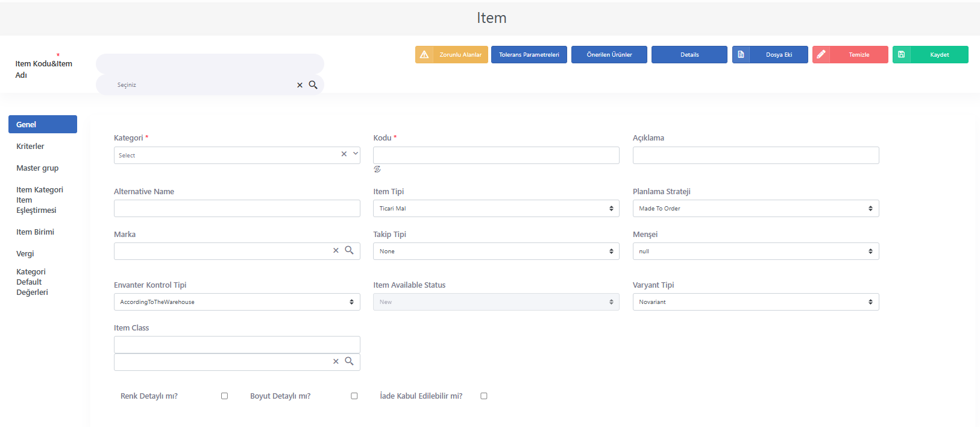Image resolution: width=980 pixels, height=427 pixels.
Task: Check the Boyut Detaylı mı box
Action: pyautogui.click(x=354, y=396)
